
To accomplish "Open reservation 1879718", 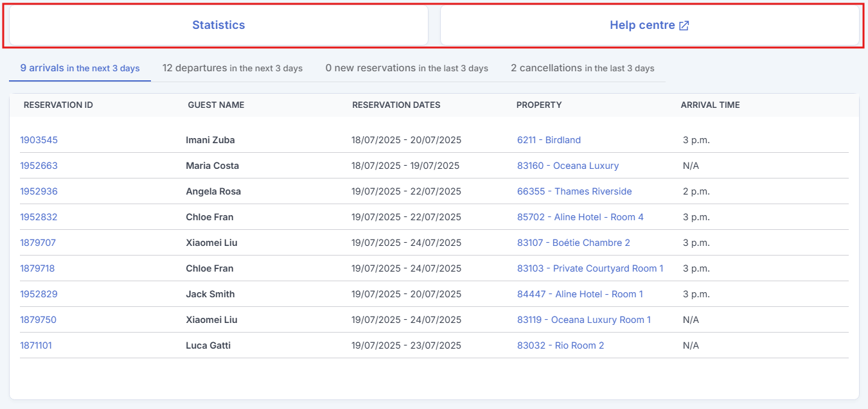I will click(x=37, y=268).
